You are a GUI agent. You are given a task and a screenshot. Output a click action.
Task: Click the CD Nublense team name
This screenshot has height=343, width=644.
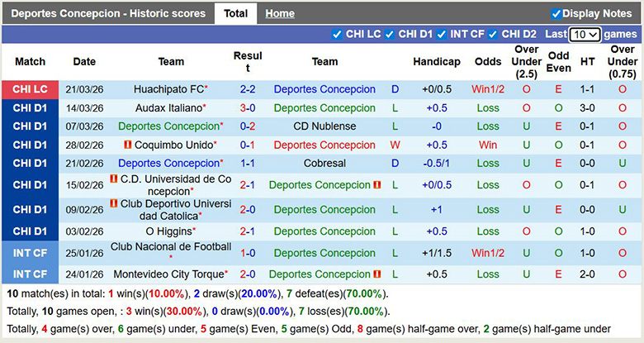324,126
